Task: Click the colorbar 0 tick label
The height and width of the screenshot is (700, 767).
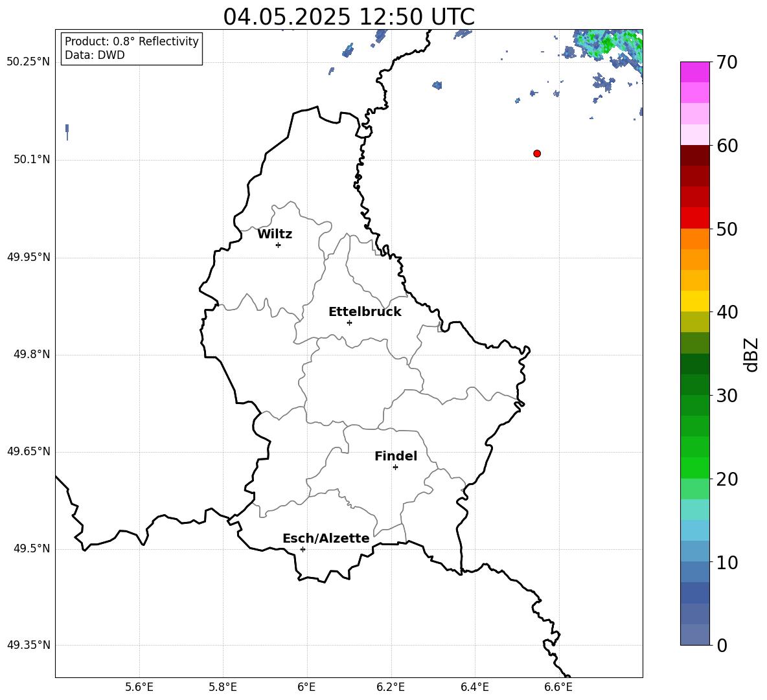Action: [722, 645]
